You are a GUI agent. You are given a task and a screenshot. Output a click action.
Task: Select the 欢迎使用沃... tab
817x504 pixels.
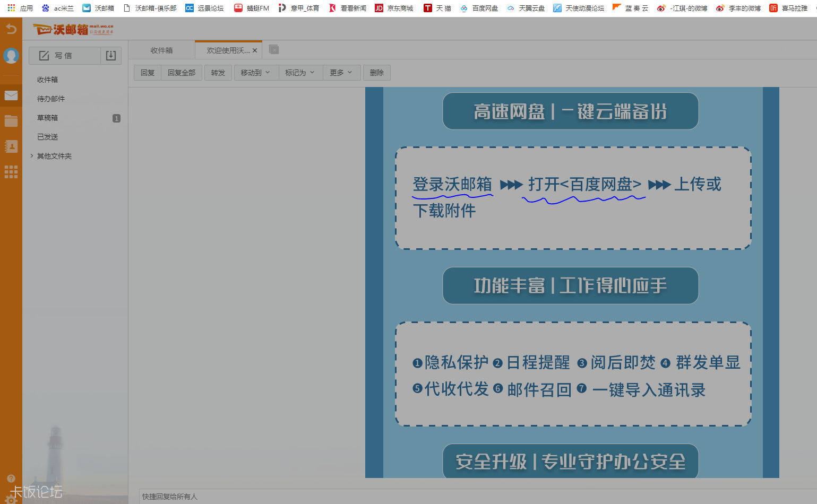tap(228, 50)
